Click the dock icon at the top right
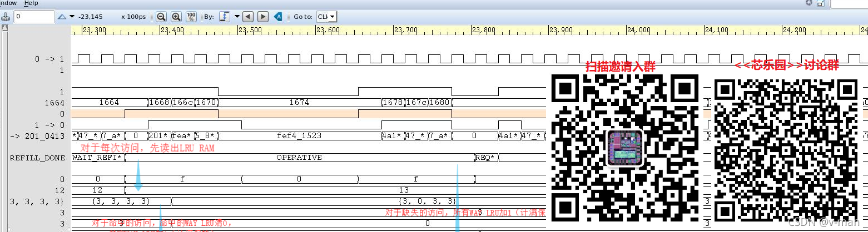The height and width of the screenshot is (232, 868). 821,3
